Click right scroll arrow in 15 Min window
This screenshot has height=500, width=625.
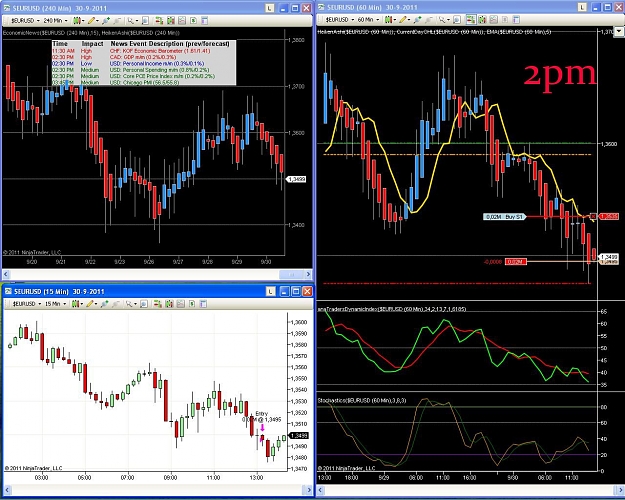pyautogui.click(x=308, y=490)
